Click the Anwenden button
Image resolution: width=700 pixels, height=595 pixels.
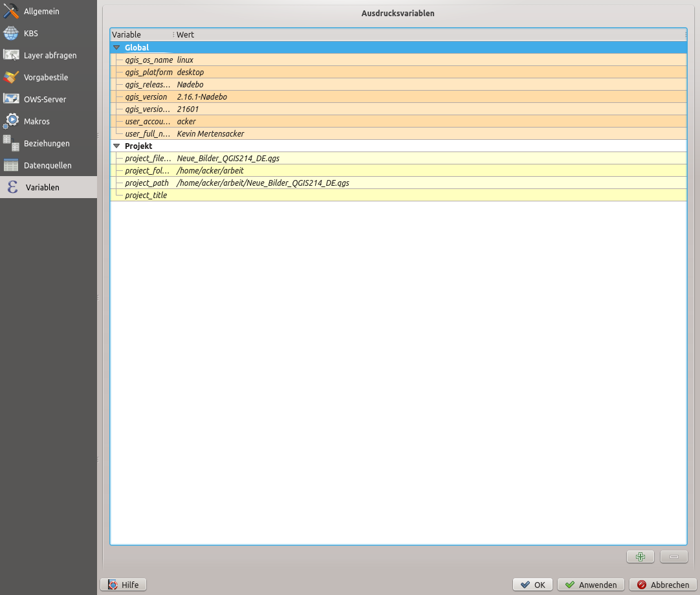click(591, 585)
